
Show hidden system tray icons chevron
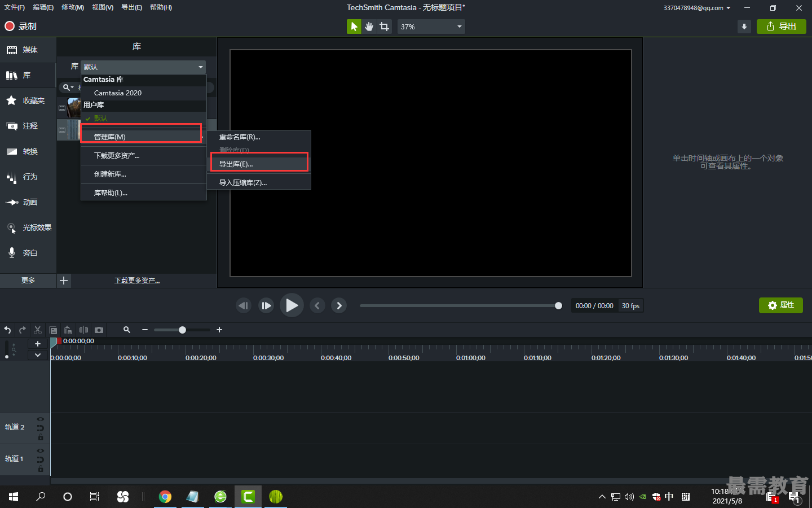[x=602, y=497]
